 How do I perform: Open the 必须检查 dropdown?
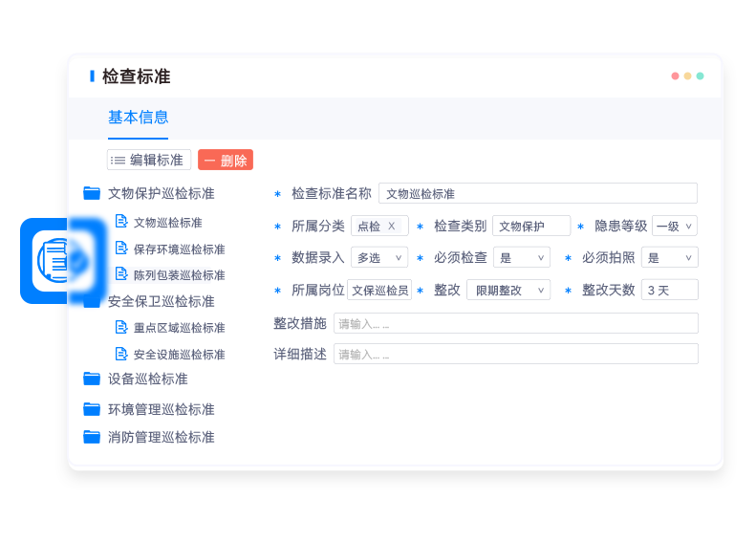click(523, 257)
